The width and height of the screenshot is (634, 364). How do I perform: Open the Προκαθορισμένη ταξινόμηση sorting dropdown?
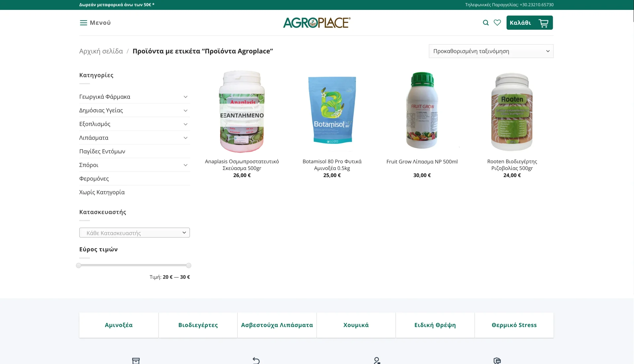click(x=491, y=51)
